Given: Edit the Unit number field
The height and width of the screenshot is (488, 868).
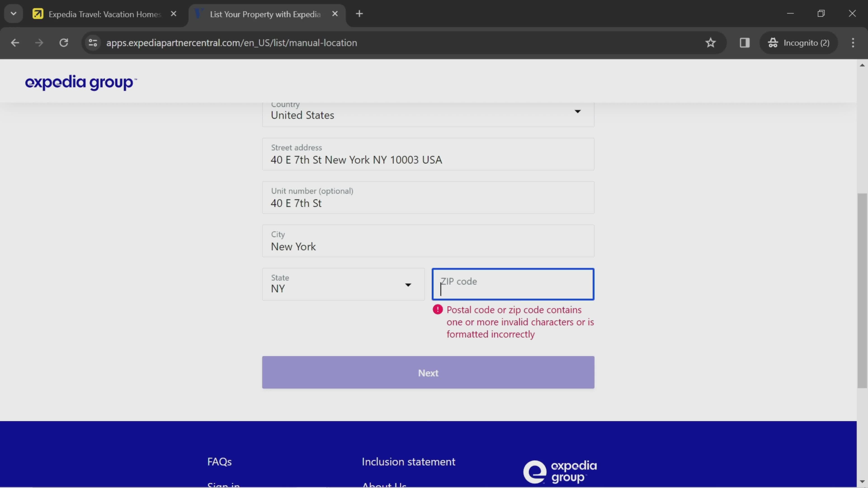Looking at the screenshot, I should (x=428, y=198).
